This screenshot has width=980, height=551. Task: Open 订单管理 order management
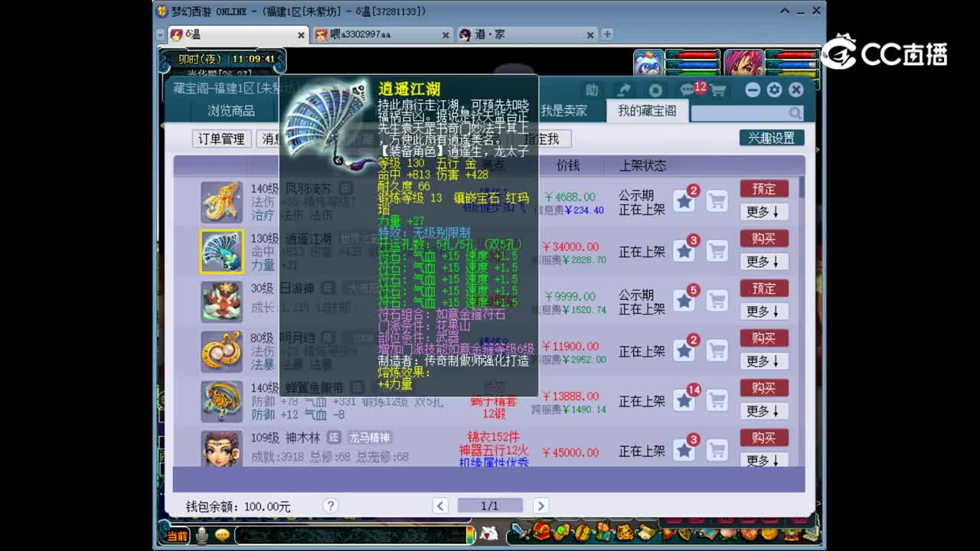click(221, 139)
